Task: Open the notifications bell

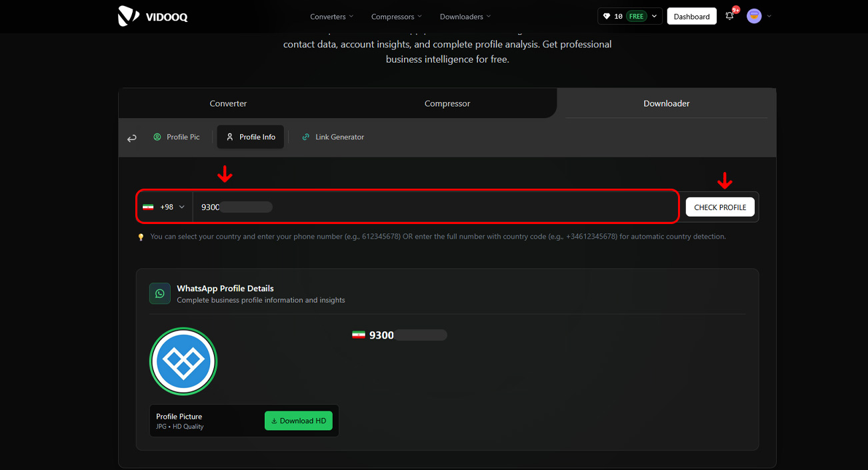Action: pos(729,16)
